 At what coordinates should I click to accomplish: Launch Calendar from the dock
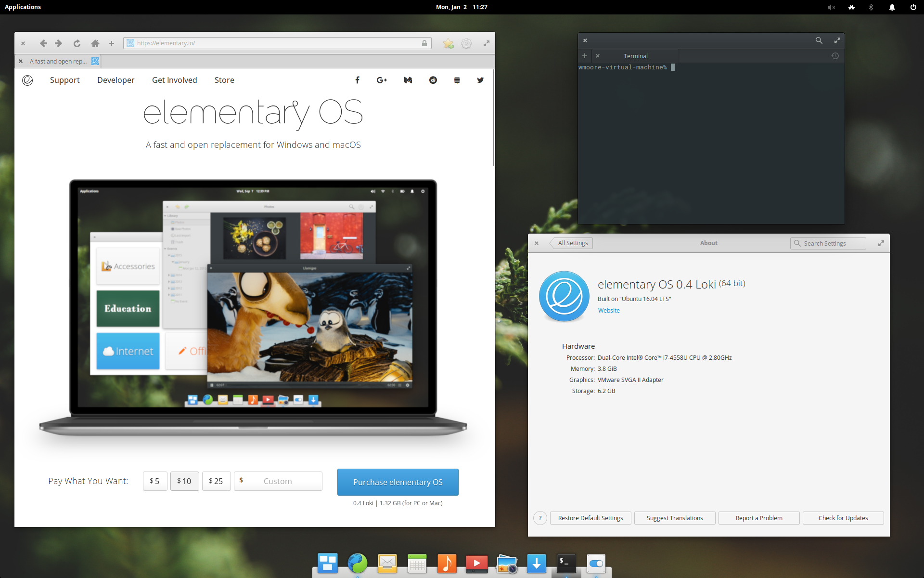(417, 563)
